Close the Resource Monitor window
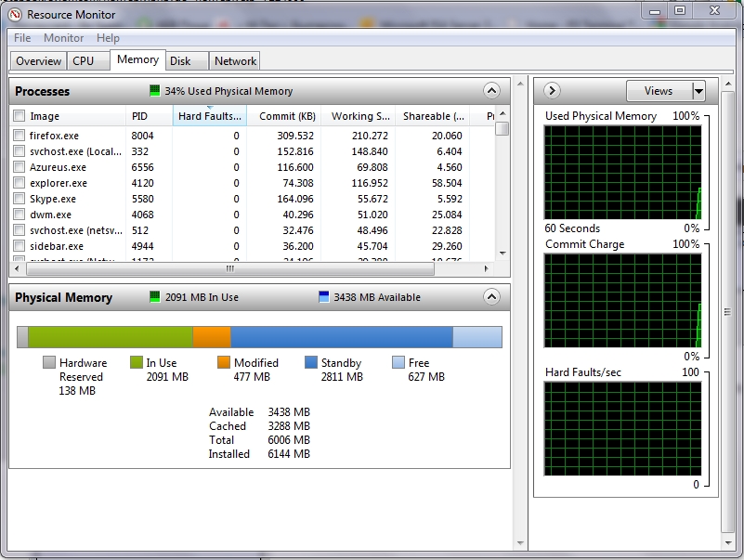 714,11
